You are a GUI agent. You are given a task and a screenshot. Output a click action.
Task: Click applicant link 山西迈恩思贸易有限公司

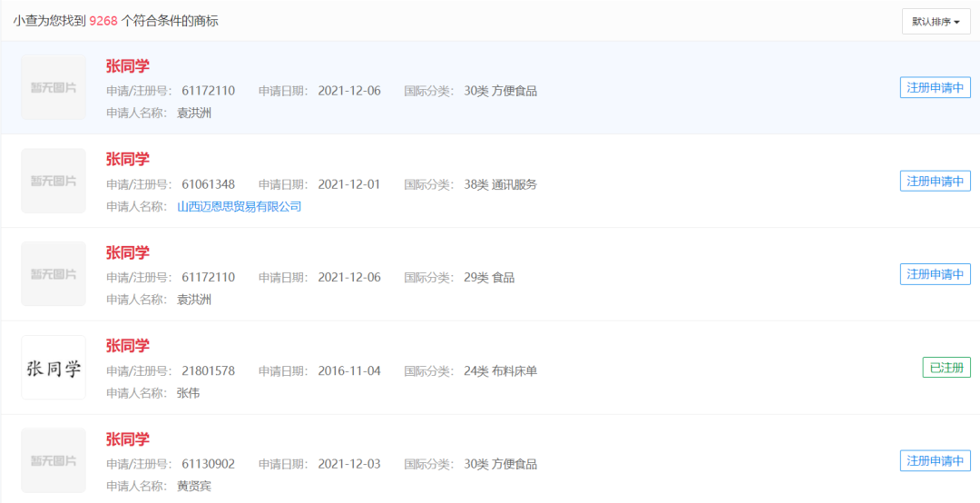(x=239, y=207)
